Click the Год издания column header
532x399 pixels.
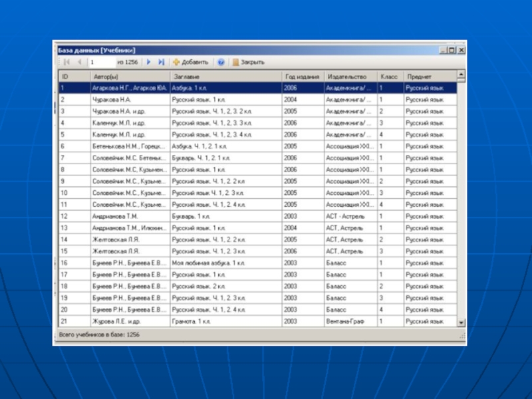(x=303, y=76)
